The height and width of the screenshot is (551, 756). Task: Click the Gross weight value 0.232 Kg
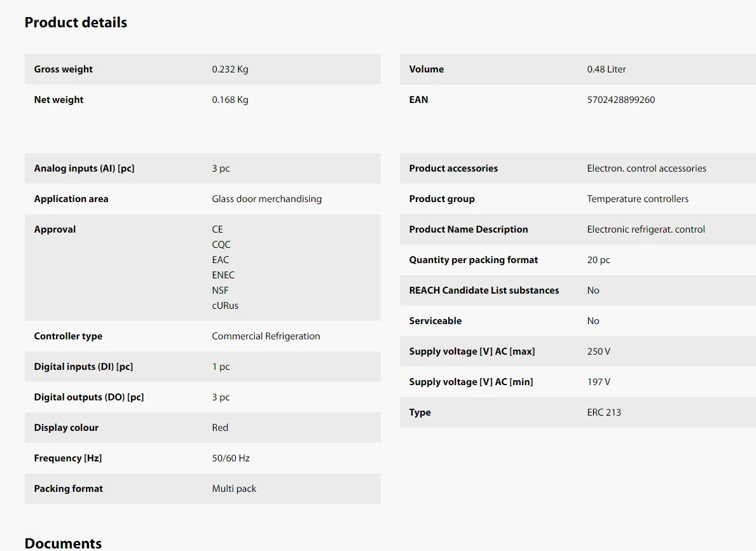pos(230,69)
